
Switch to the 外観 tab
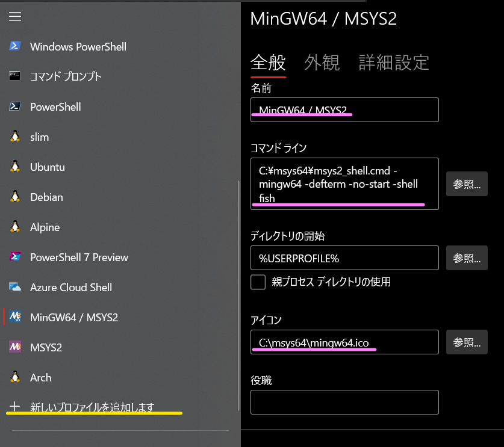(x=322, y=63)
